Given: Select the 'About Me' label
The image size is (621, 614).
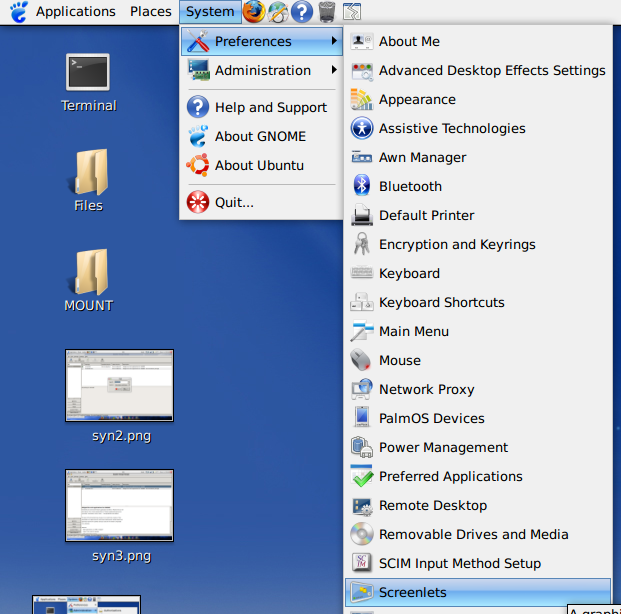Looking at the screenshot, I should [x=409, y=41].
